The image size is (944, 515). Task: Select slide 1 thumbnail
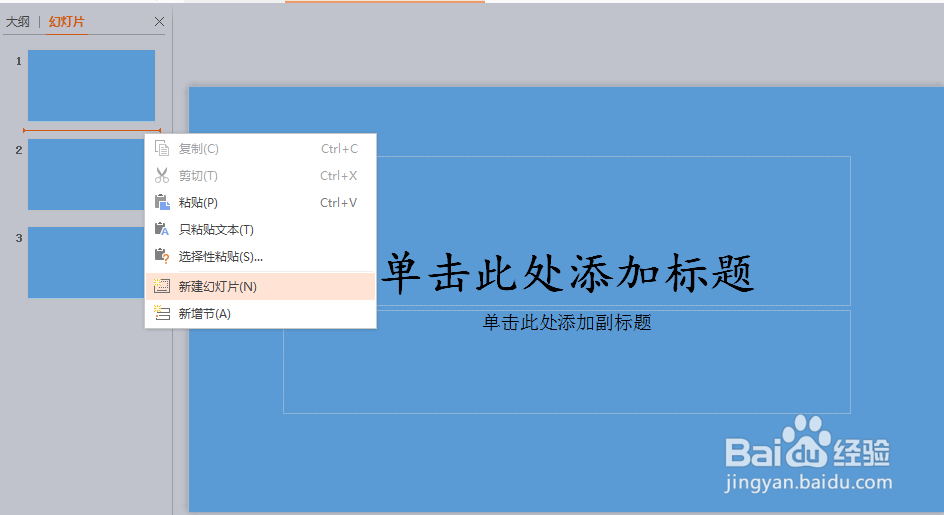pyautogui.click(x=92, y=86)
